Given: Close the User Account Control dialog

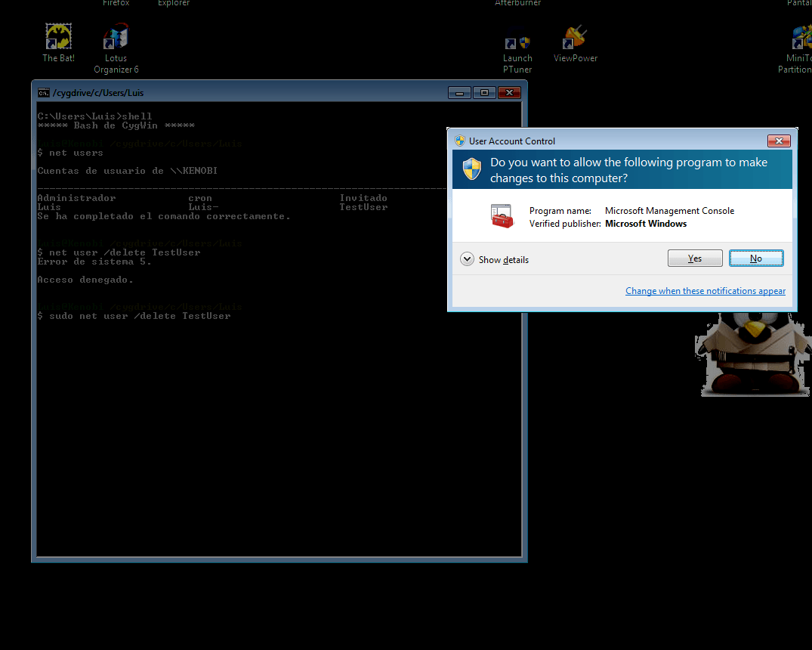Looking at the screenshot, I should point(778,141).
